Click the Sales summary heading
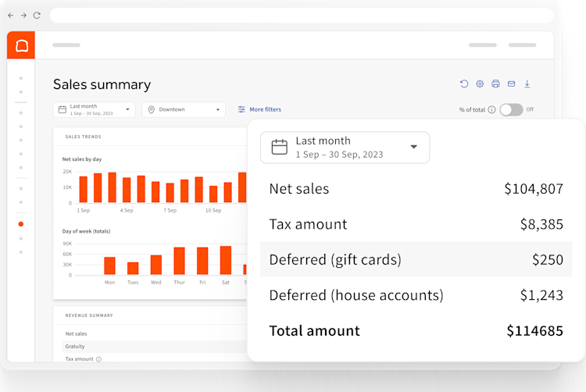This screenshot has height=392, width=586. tap(102, 85)
